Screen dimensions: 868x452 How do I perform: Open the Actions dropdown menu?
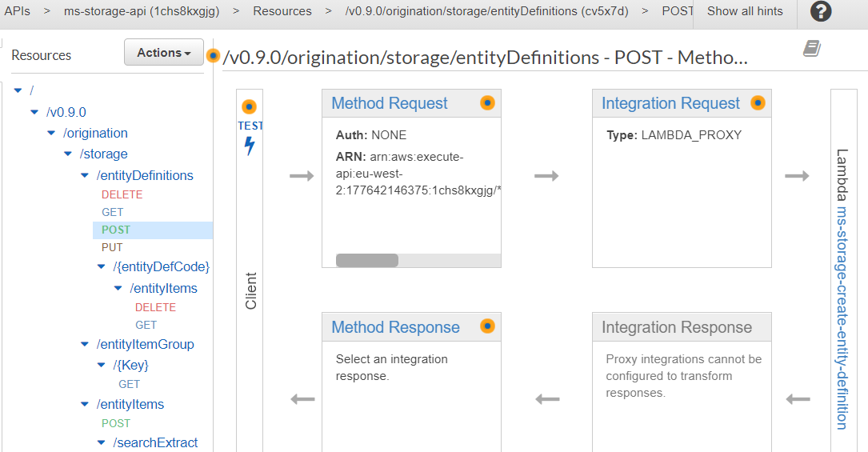164,53
